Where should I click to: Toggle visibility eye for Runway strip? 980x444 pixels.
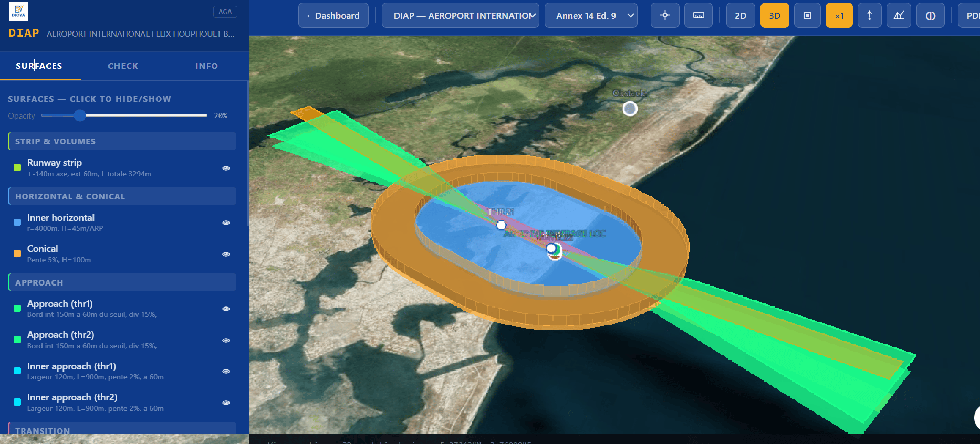(226, 168)
